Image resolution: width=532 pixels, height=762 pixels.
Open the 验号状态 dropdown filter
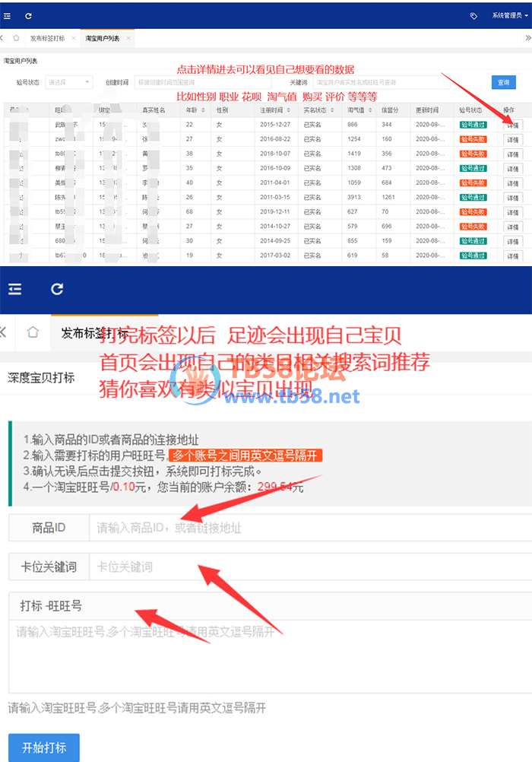[x=68, y=81]
